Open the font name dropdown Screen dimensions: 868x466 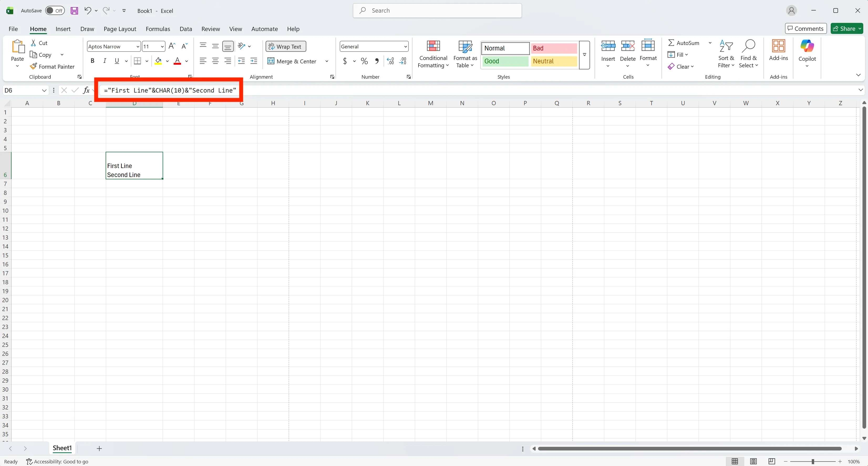[138, 46]
